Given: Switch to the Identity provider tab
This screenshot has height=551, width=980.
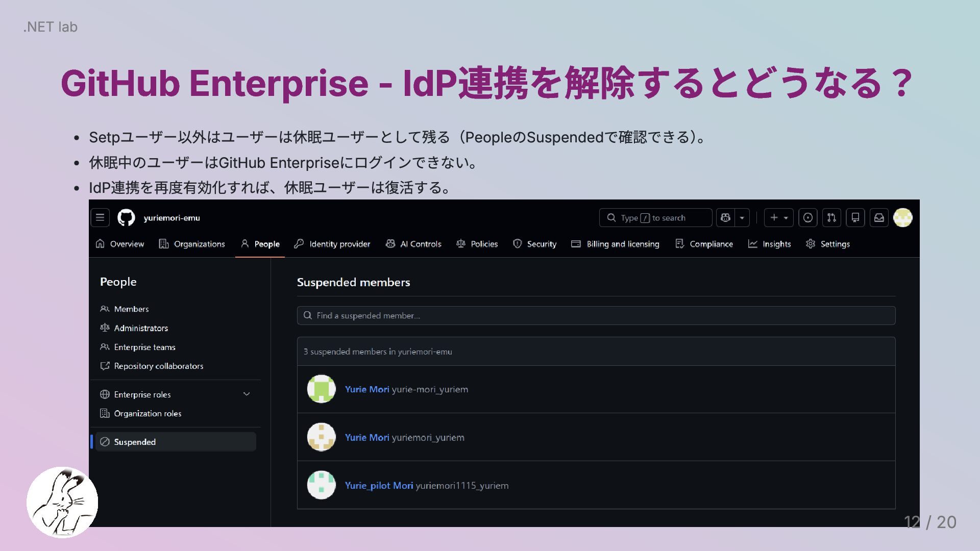Looking at the screenshot, I should [x=332, y=244].
